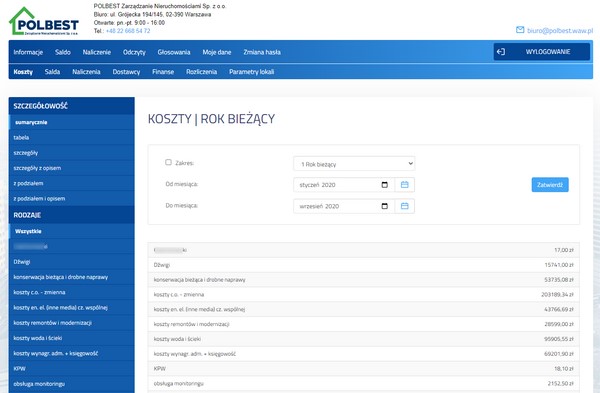The width and height of the screenshot is (600, 393).
Task: Click the SZCZEGÓŁOWOŚĆ sidebar header
Action: (72, 106)
